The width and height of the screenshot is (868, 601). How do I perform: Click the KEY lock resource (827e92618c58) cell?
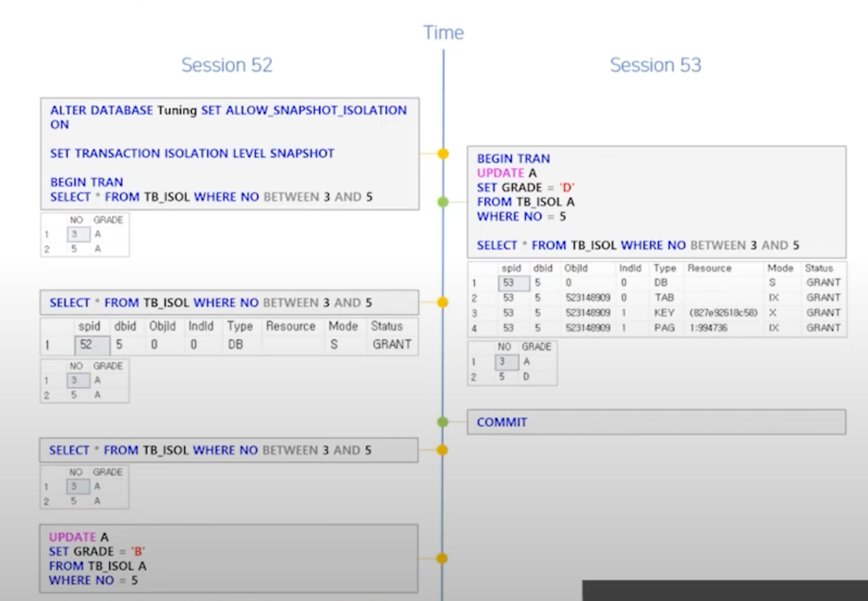(723, 313)
